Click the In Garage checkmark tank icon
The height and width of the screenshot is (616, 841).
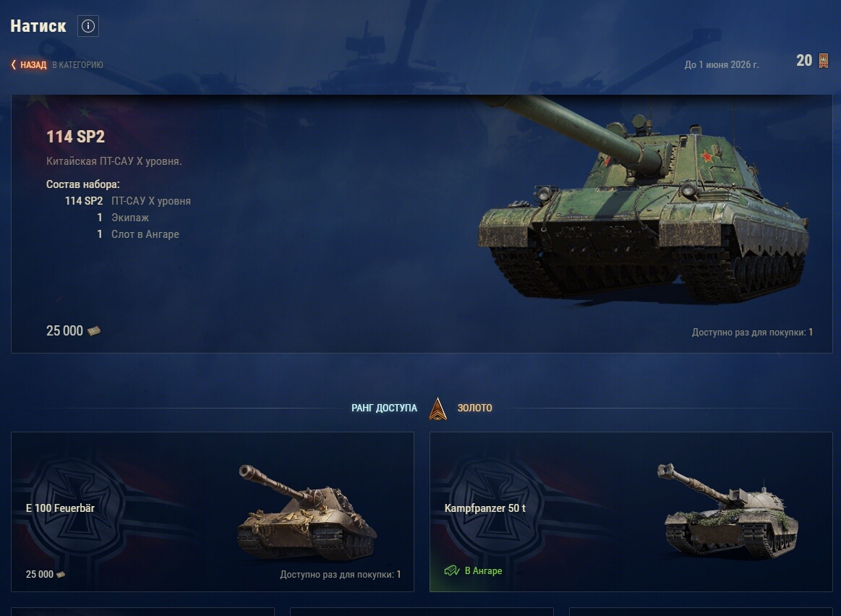tap(452, 570)
